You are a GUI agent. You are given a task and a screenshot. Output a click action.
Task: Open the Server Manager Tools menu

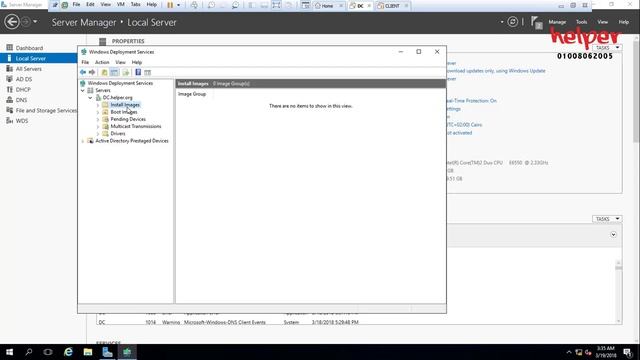pos(581,22)
